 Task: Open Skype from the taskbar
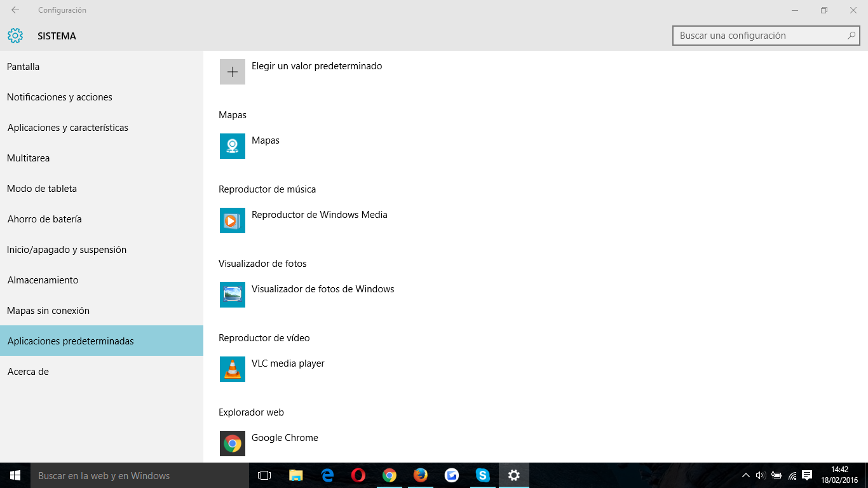click(483, 475)
